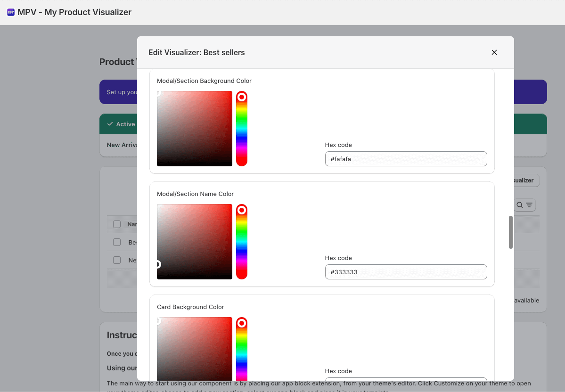Click the New Arrivals entry
Viewport: 565px width, 392px height.
[122, 145]
